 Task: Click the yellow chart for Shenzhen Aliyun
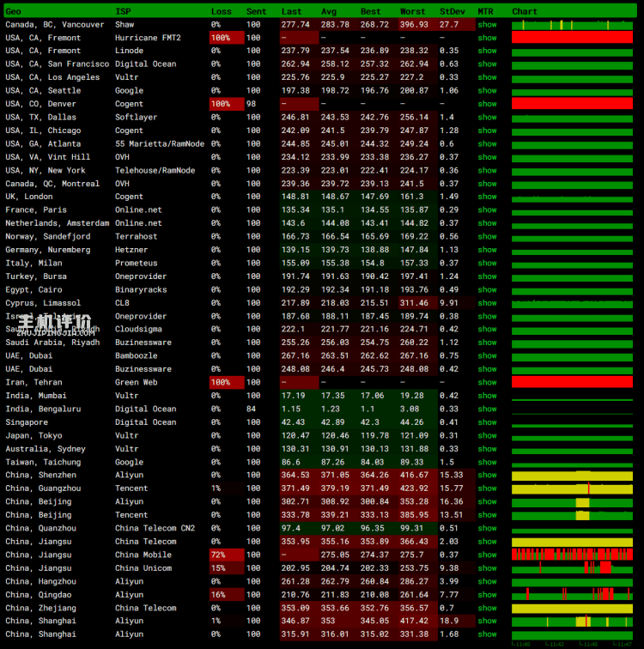click(x=572, y=476)
